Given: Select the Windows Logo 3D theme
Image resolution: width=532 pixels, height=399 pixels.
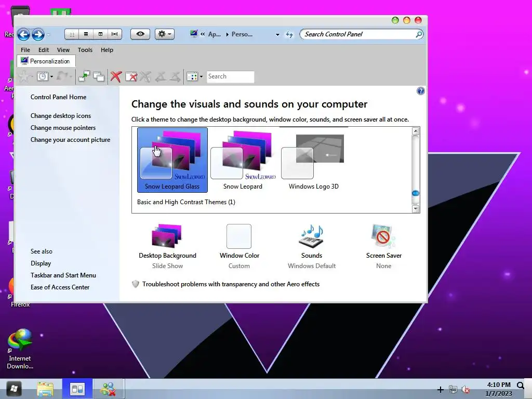Looking at the screenshot, I should [313, 160].
